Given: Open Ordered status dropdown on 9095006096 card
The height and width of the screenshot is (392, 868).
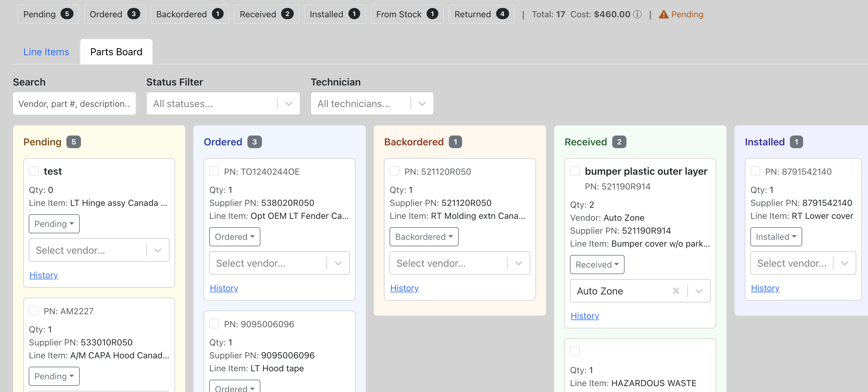Looking at the screenshot, I should 234,387.
